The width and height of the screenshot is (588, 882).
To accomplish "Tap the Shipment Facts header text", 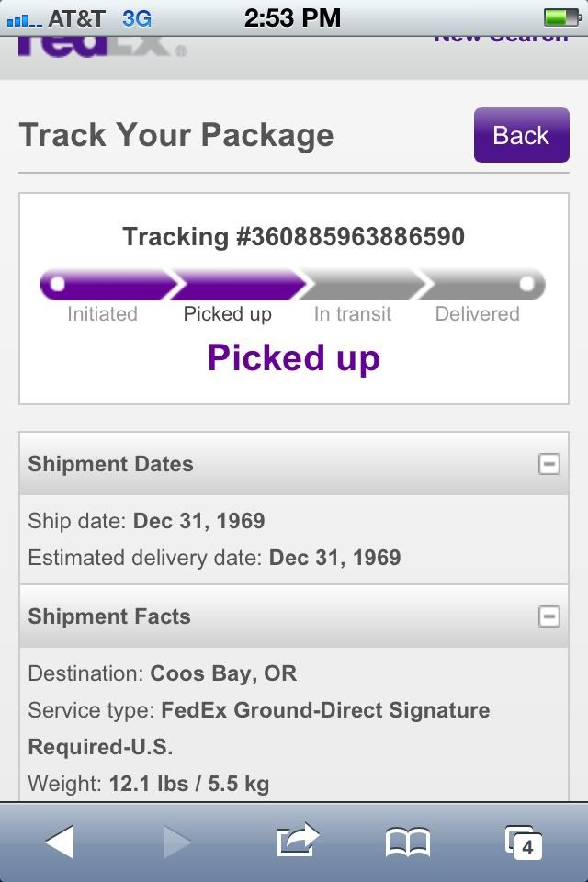I will [x=109, y=616].
